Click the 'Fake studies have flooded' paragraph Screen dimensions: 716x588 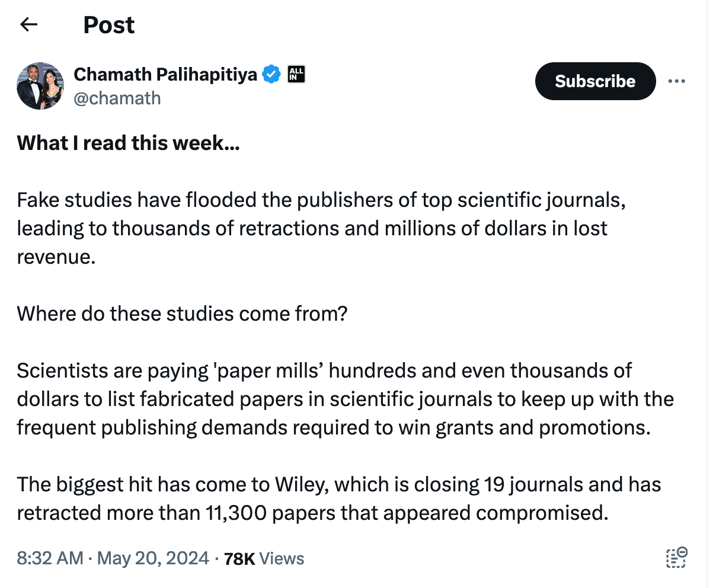[320, 228]
